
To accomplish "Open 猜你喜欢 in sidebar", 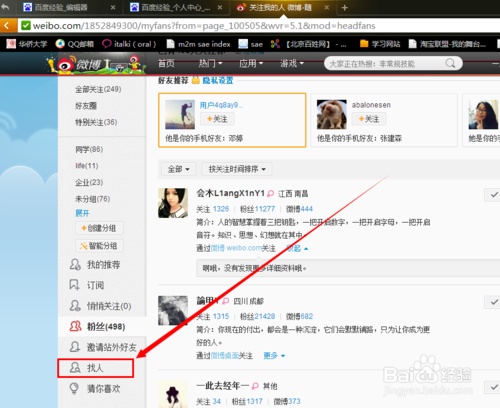I will coord(95,389).
